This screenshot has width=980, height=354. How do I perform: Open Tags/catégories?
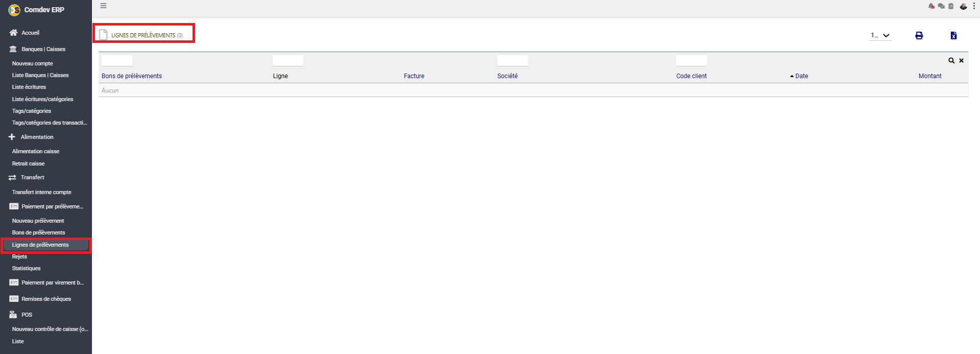[x=32, y=111]
